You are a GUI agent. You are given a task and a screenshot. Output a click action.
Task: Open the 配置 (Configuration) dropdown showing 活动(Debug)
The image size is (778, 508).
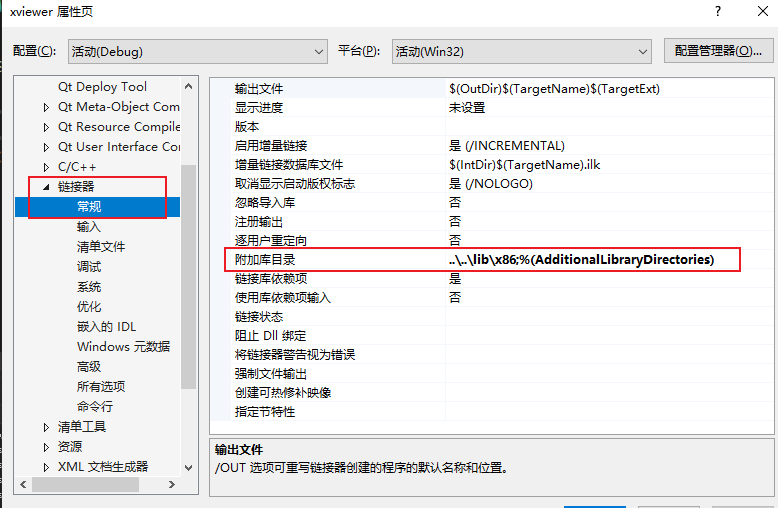pos(197,52)
